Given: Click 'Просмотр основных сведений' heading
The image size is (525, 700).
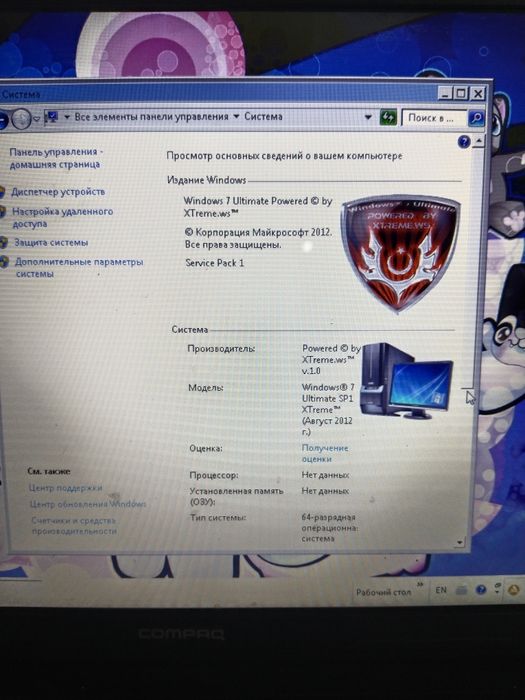Looking at the screenshot, I should [284, 156].
